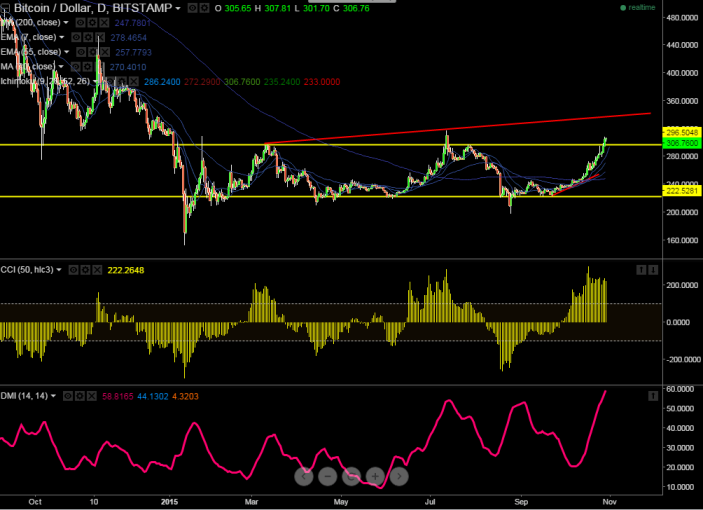Click the Nov label on time axis
Viewport: 703px width, 510px height.
(609, 502)
